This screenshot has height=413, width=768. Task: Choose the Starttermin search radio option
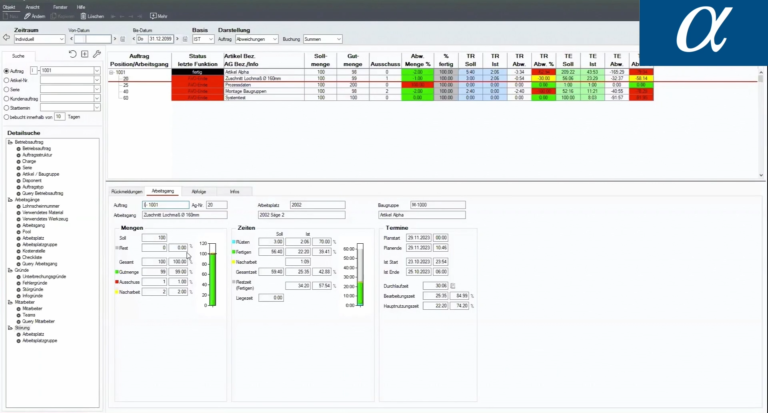point(5,107)
